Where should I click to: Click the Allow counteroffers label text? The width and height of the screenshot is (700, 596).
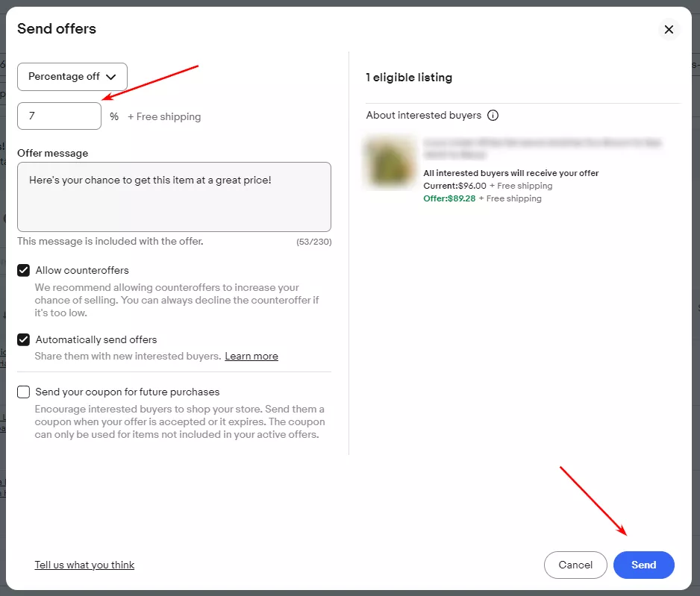pyautogui.click(x=82, y=270)
